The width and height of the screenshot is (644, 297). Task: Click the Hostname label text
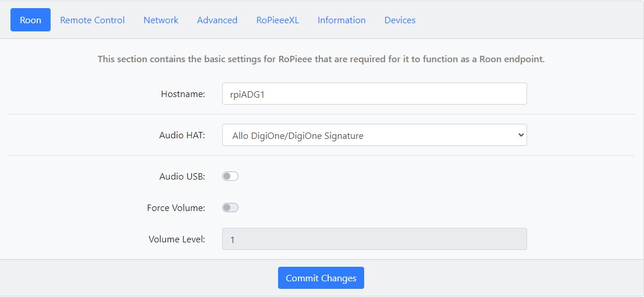(x=183, y=94)
